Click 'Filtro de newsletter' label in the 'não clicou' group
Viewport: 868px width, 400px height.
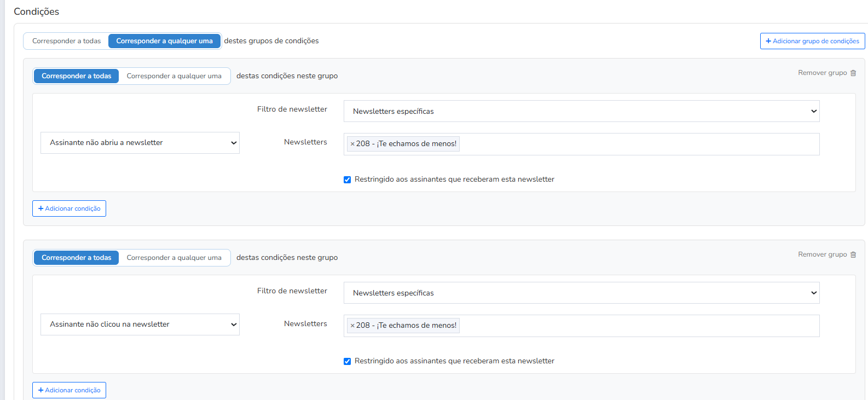click(x=292, y=291)
